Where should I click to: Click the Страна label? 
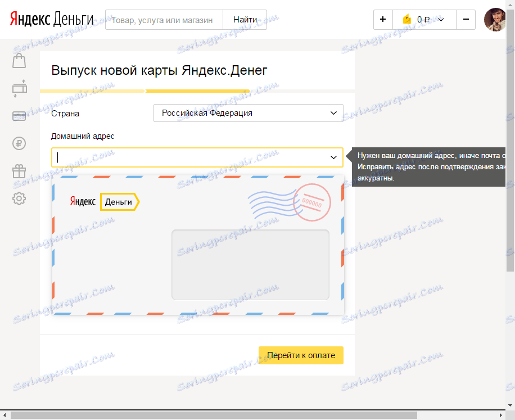pos(65,114)
